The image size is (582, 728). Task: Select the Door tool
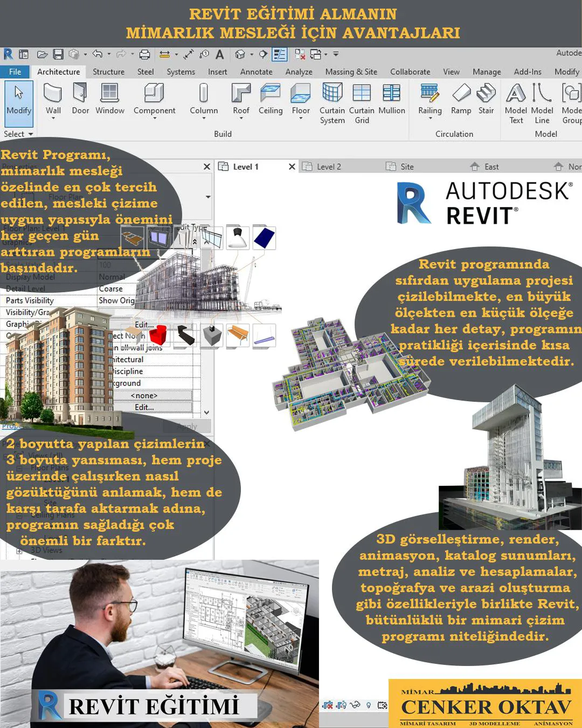tap(80, 100)
